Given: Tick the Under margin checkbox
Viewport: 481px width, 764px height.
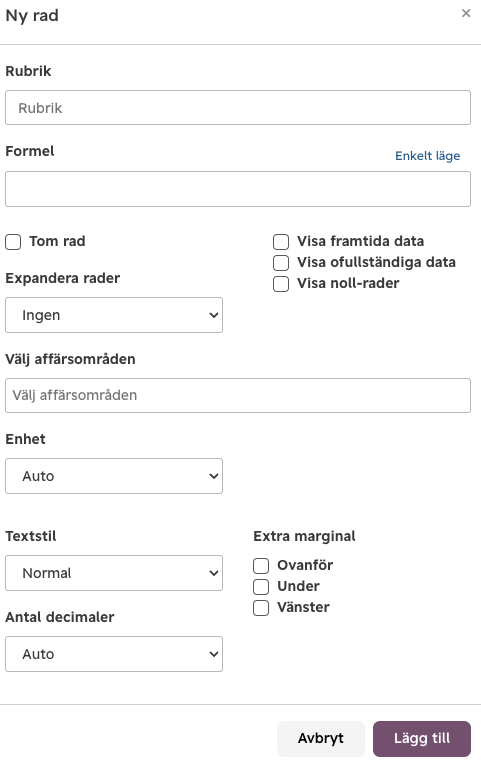Looking at the screenshot, I should click(261, 587).
